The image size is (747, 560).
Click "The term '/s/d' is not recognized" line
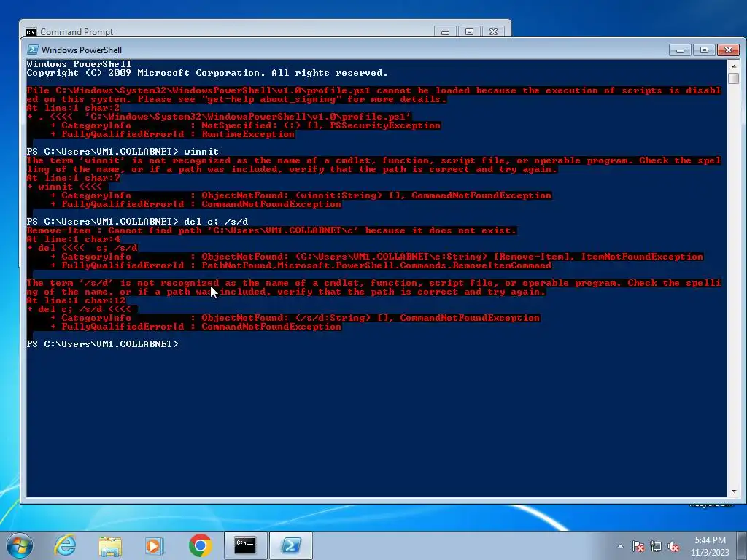(374, 283)
